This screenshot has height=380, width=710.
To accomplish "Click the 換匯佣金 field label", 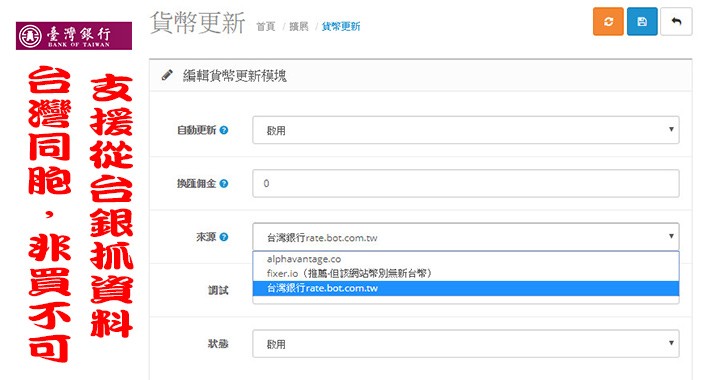I will pos(196,184).
